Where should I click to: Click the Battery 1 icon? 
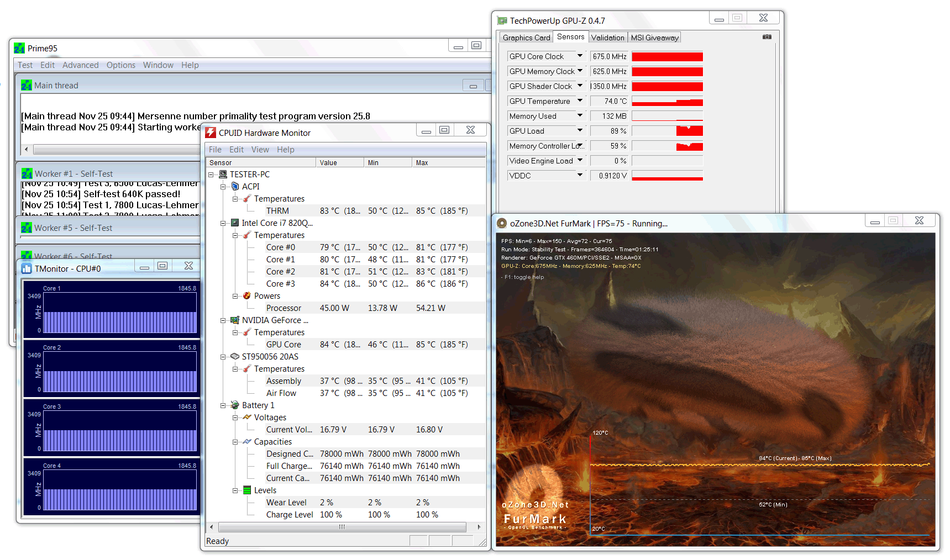(x=235, y=405)
